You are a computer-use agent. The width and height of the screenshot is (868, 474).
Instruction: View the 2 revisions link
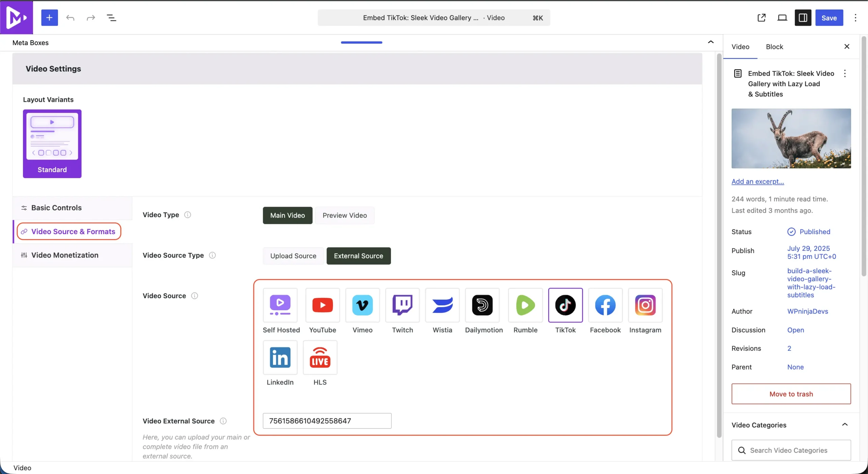tap(789, 348)
